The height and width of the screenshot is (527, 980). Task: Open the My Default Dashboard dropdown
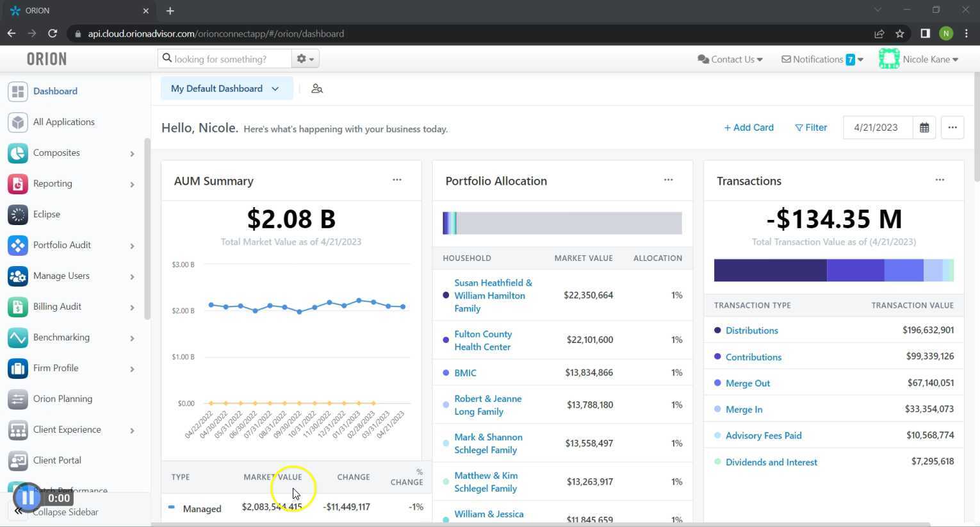point(225,88)
